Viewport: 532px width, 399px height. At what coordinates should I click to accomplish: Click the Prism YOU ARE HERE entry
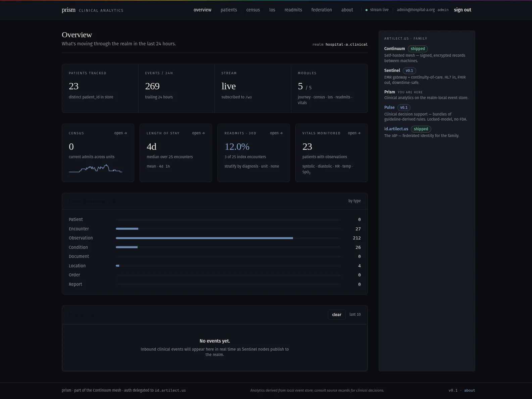[x=403, y=92]
